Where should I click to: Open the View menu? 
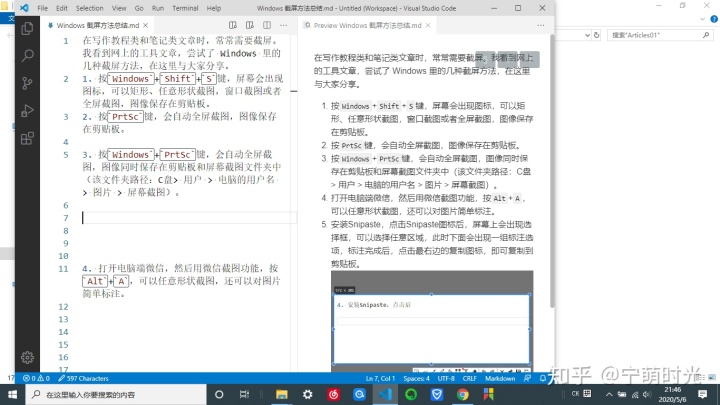coord(119,8)
